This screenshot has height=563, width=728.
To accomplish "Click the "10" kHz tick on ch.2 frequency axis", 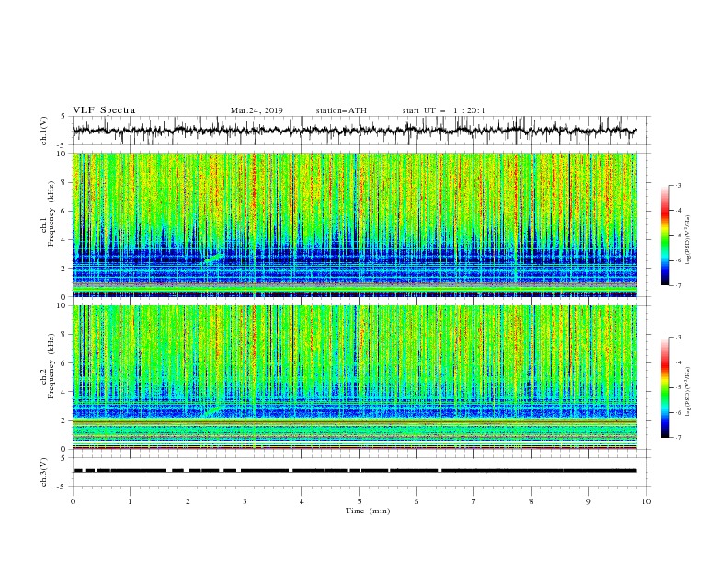I will click(63, 305).
